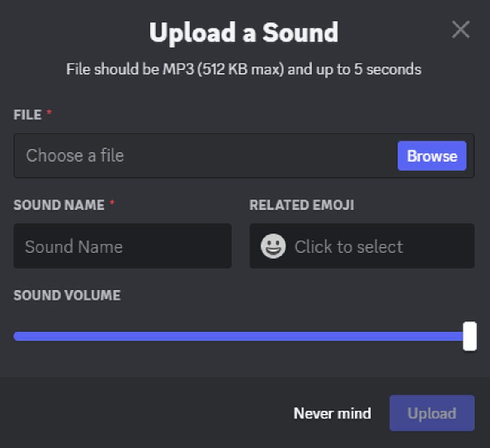
Task: Open the file chooser from the FILE row
Action: coord(432,156)
